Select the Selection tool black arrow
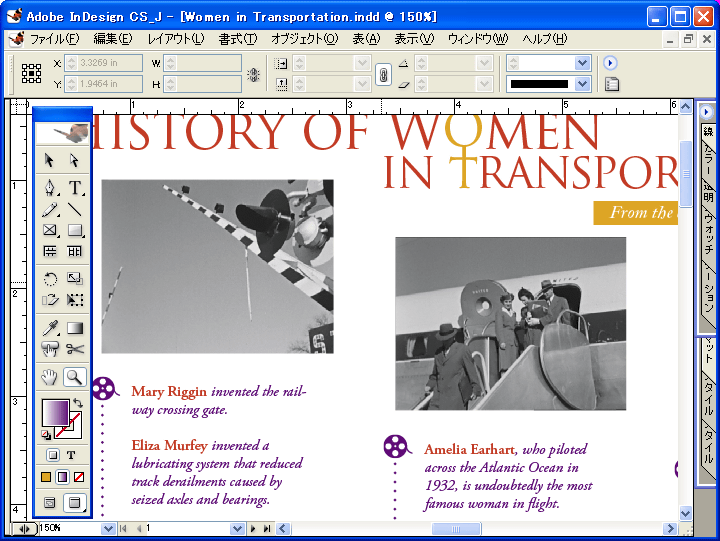 [50, 160]
